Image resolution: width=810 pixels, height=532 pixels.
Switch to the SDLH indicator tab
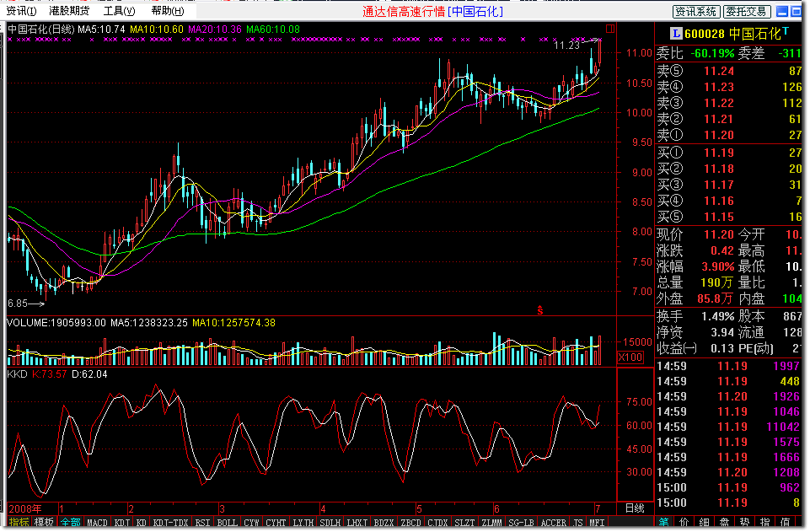[x=330, y=523]
